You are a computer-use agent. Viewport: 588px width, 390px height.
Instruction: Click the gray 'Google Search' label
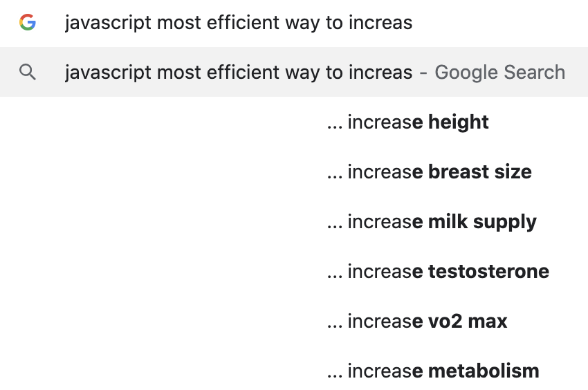pyautogui.click(x=499, y=72)
